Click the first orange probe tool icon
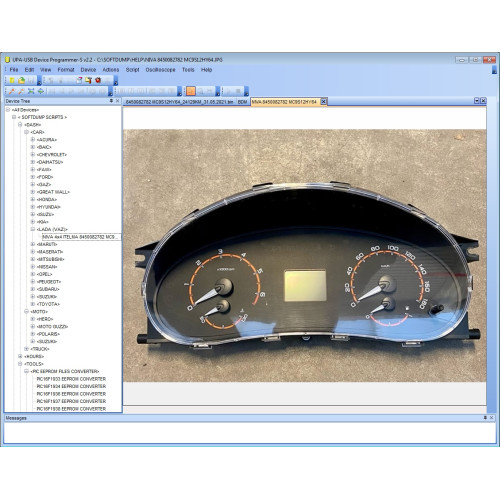500x500 pixels. click(x=12, y=91)
